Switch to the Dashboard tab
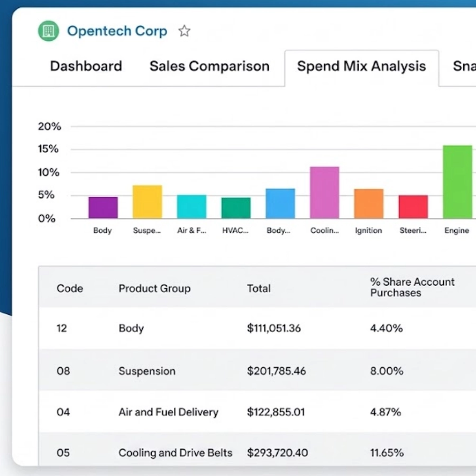 click(x=86, y=66)
